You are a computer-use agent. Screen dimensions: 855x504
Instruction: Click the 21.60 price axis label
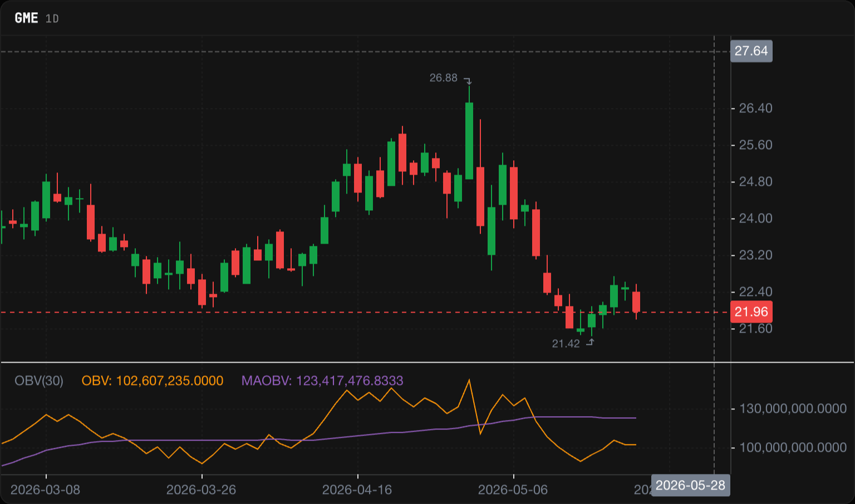[x=755, y=329]
